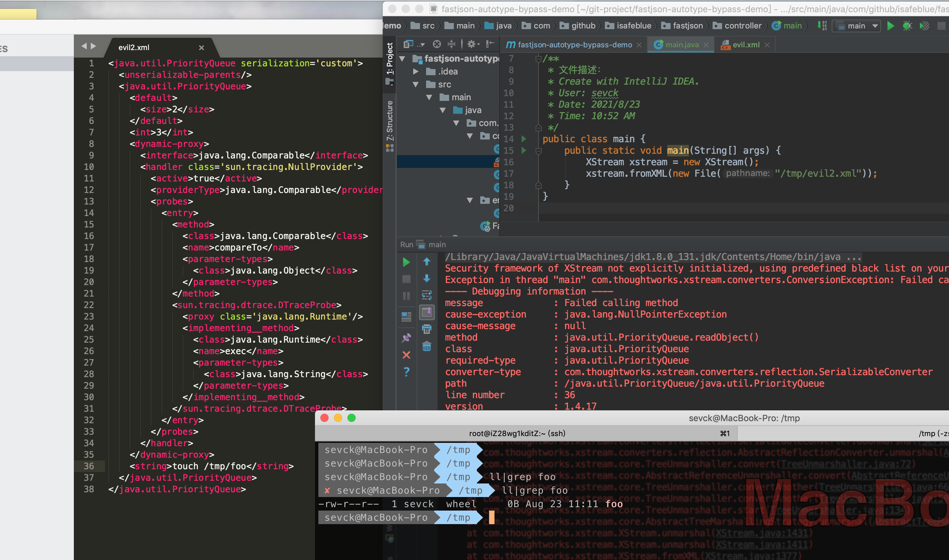The height and width of the screenshot is (560, 949).
Task: Collapse all in Project panel
Action: [x=451, y=44]
